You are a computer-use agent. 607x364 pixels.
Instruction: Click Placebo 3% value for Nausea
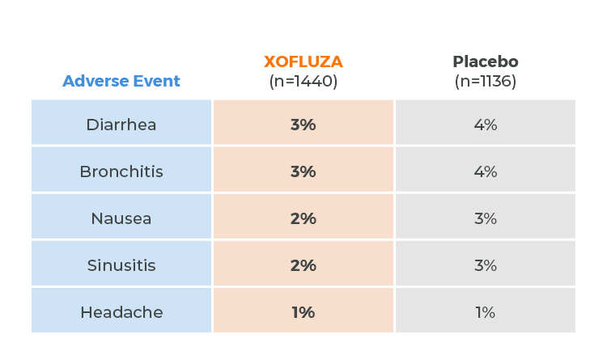[x=486, y=218]
